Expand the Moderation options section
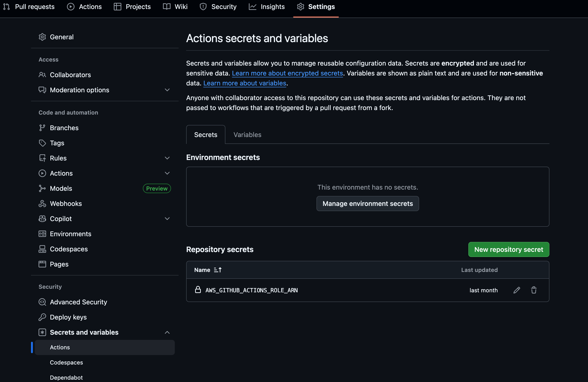Screen dimensions: 588x382 [167, 90]
